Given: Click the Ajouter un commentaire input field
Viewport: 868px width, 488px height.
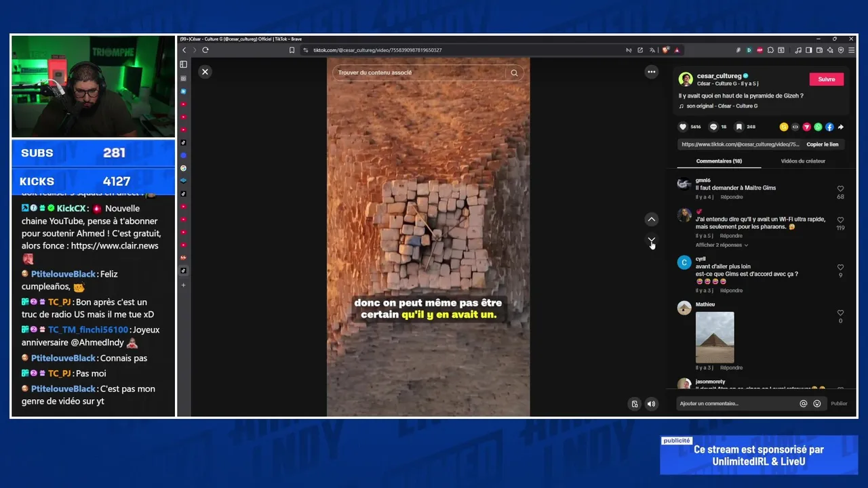Looking at the screenshot, I should pos(738,403).
